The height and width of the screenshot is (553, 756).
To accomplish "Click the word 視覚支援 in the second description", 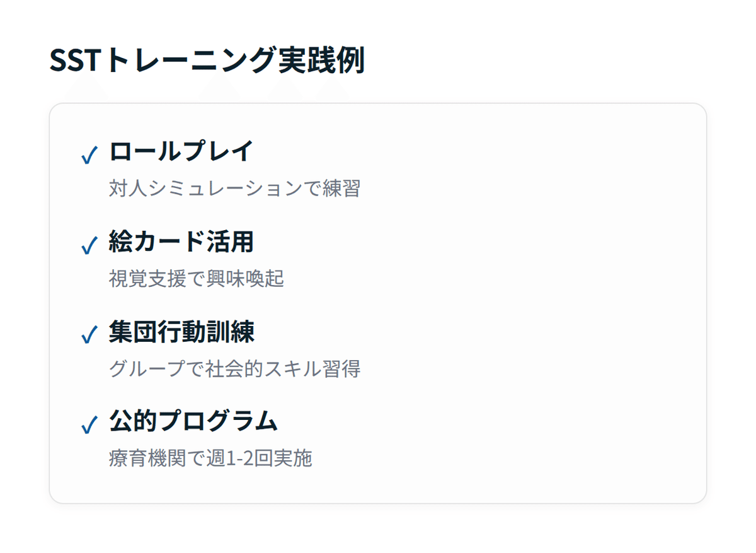I will coord(140,279).
